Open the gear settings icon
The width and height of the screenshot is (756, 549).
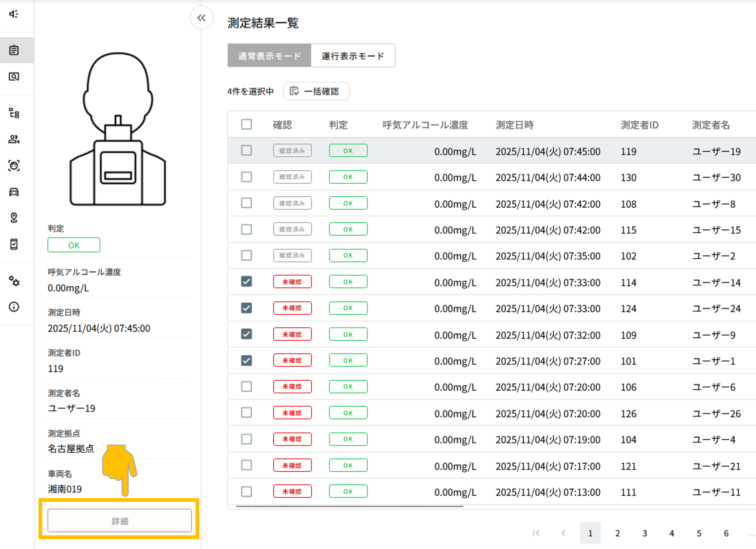coord(14,281)
